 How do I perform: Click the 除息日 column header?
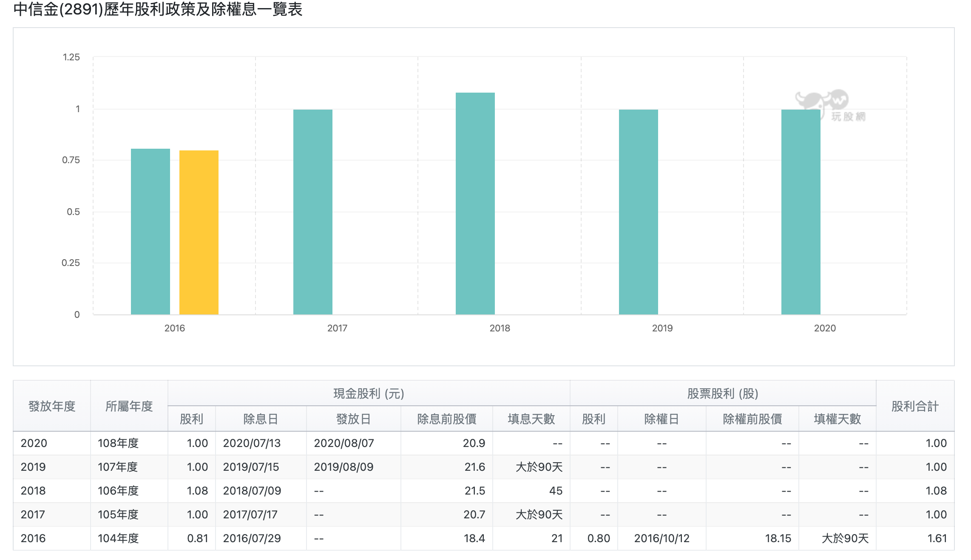pos(261,419)
